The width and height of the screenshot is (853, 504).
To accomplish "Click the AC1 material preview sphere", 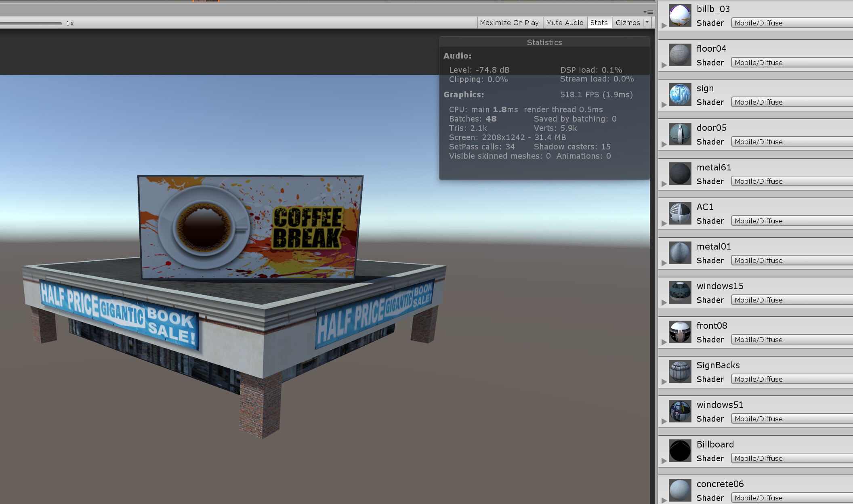I will [x=679, y=213].
